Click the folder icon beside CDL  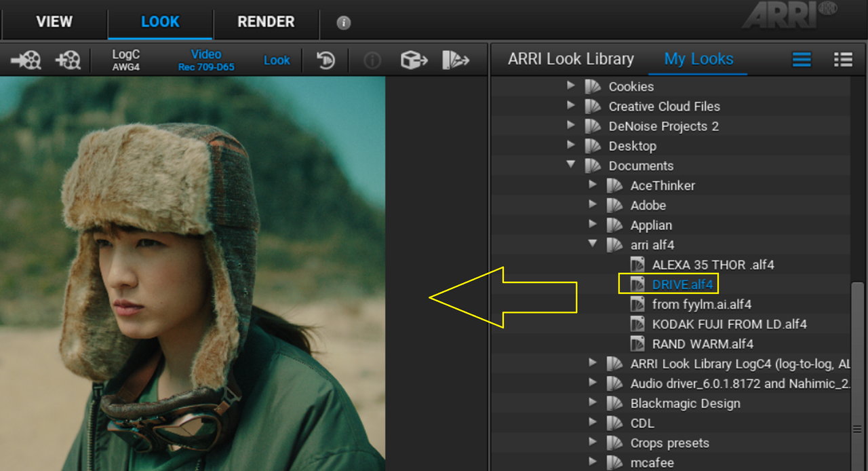click(614, 423)
